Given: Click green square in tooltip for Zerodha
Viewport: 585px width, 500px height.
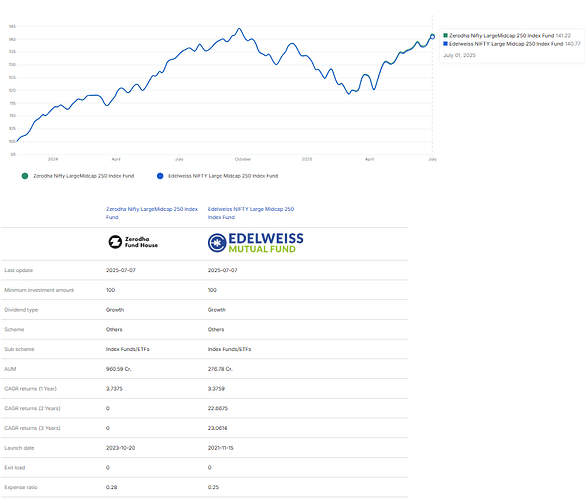Looking at the screenshot, I should pos(445,35).
